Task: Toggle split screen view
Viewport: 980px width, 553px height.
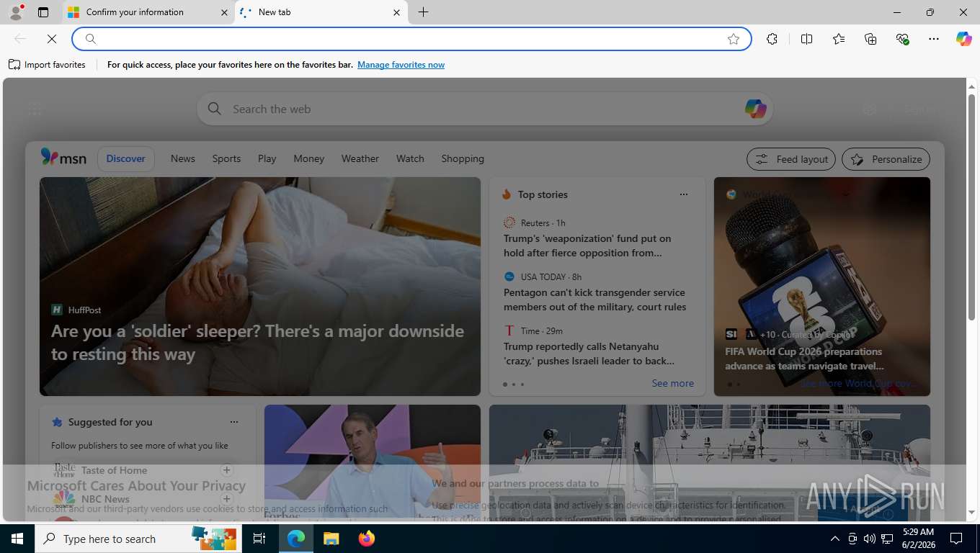Action: 806,39
